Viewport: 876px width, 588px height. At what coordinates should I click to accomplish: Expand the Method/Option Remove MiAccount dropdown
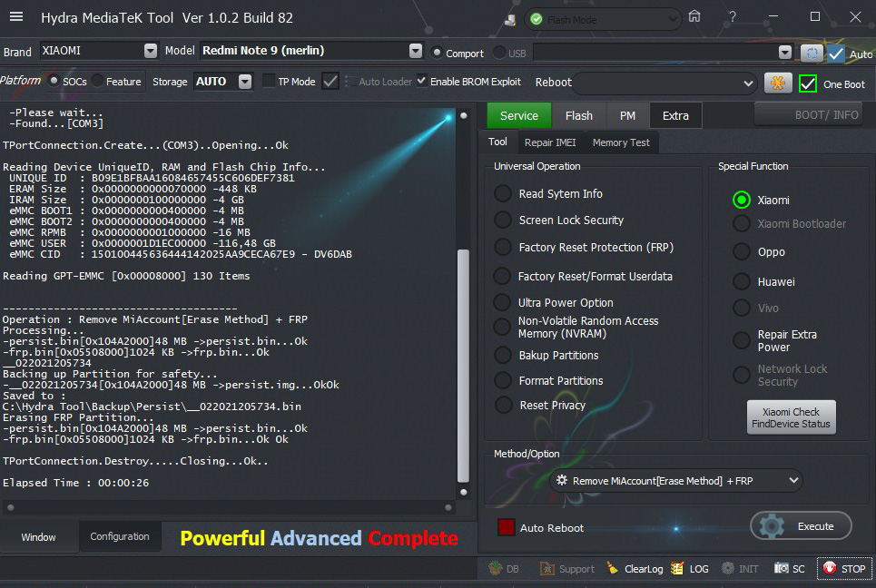coord(793,480)
